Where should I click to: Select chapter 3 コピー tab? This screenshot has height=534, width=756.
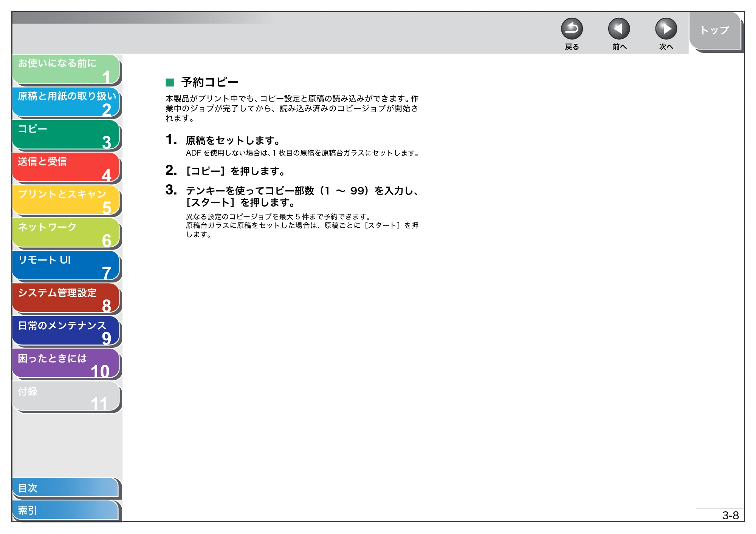(66, 135)
